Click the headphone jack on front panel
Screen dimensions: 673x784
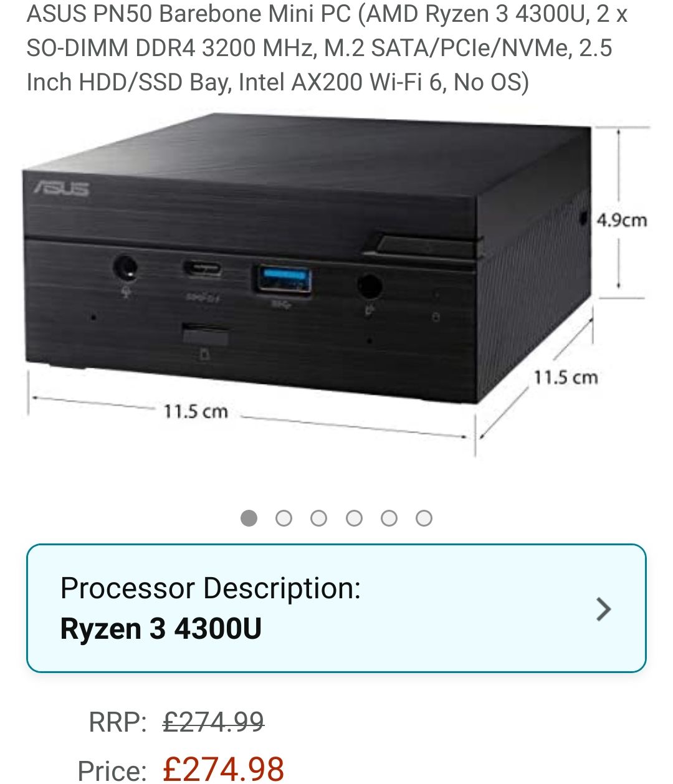126,269
